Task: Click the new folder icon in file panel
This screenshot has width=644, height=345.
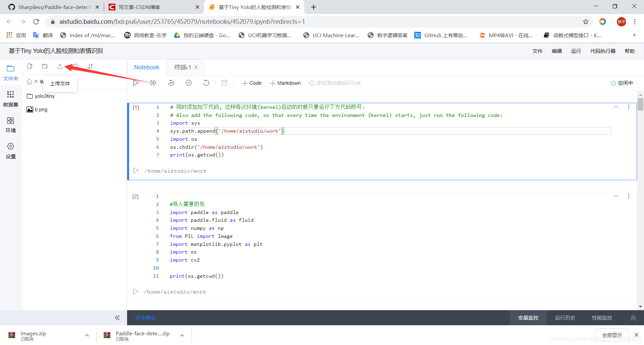Action: [x=45, y=66]
